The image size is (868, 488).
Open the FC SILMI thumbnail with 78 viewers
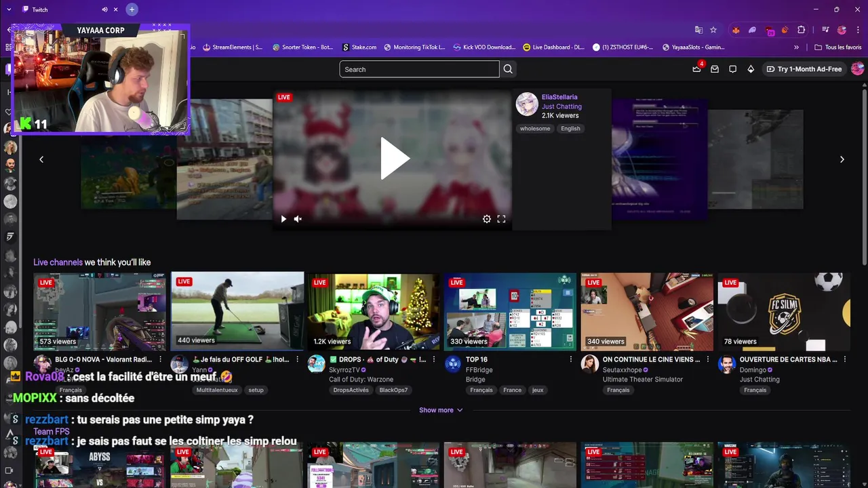pyautogui.click(x=784, y=311)
